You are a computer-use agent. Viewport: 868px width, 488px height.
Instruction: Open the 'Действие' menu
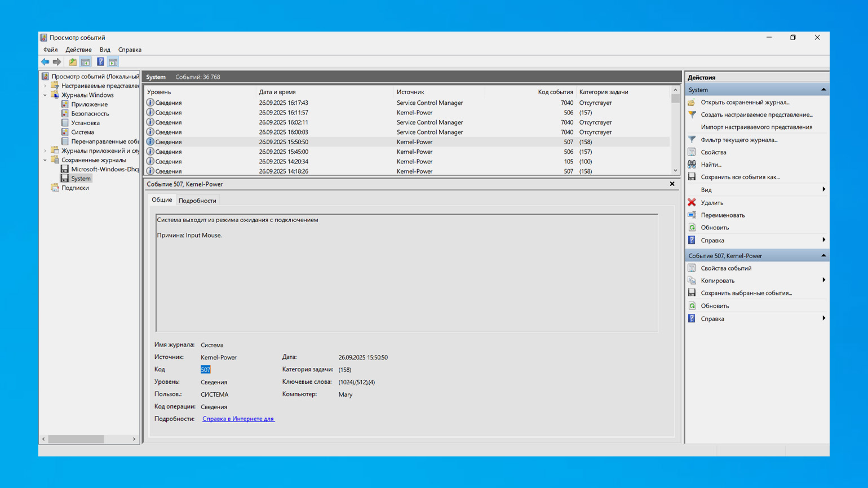pyautogui.click(x=78, y=50)
